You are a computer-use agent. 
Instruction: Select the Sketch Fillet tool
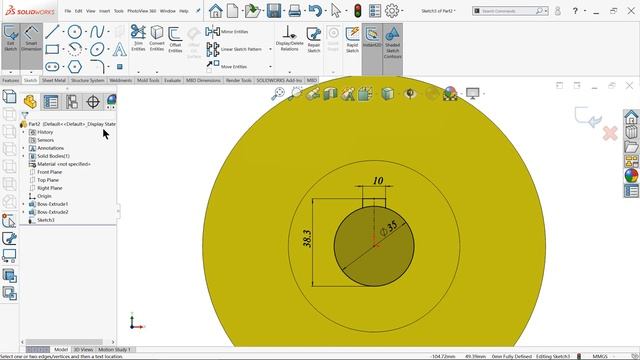pyautogui.click(x=98, y=67)
